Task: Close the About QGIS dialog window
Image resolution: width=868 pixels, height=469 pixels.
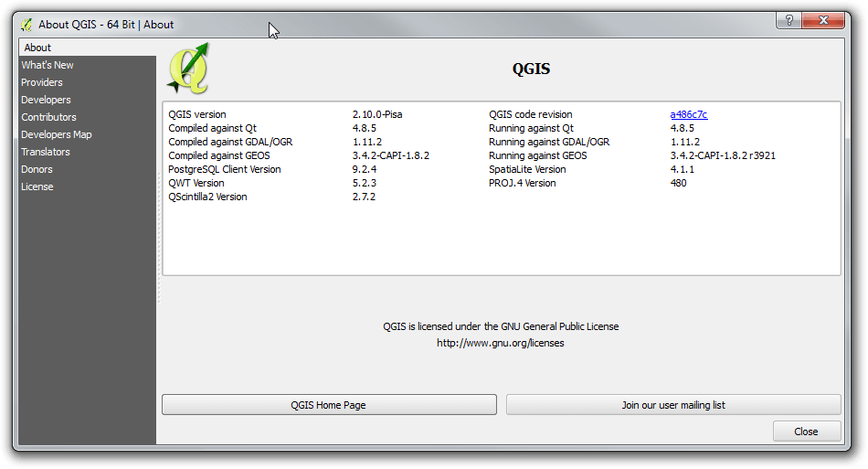Action: (x=824, y=20)
